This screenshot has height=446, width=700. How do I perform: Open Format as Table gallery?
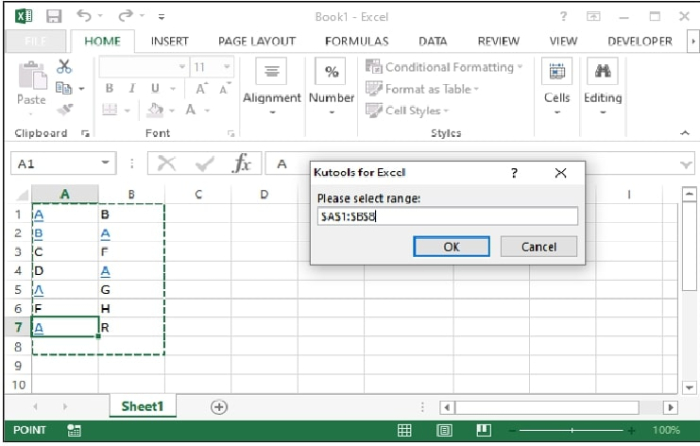422,89
